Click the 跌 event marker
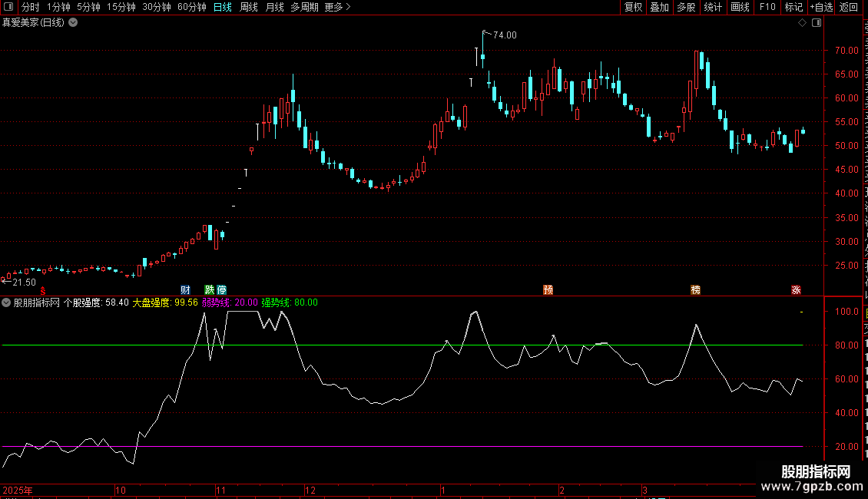Screen dimensions: 868x499 [x=209, y=290]
